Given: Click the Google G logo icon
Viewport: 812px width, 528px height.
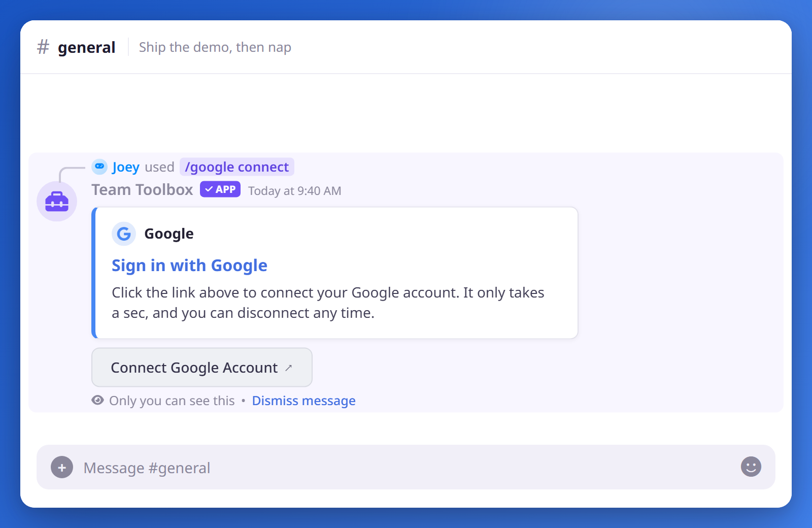Looking at the screenshot, I should tap(124, 234).
